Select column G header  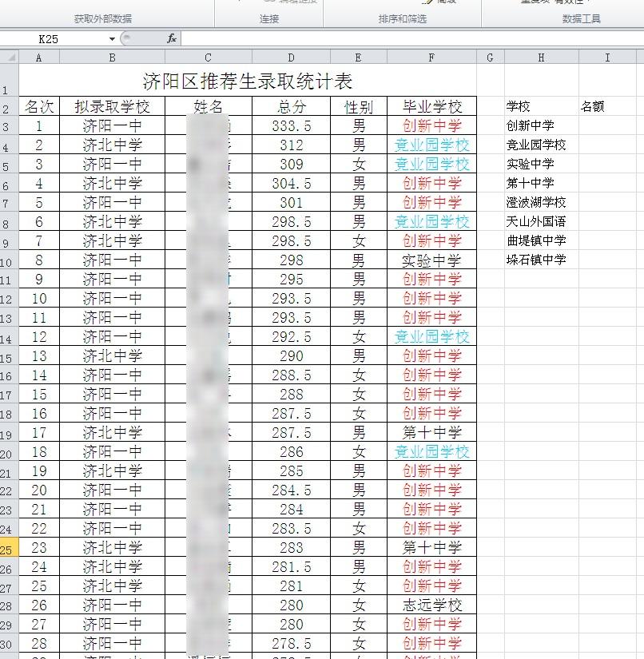[490, 58]
